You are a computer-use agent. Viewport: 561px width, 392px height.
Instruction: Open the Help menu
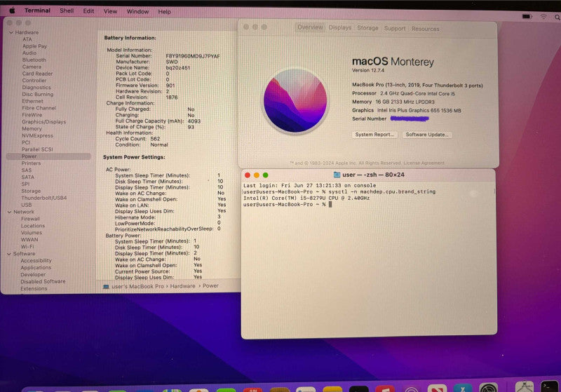click(x=164, y=12)
